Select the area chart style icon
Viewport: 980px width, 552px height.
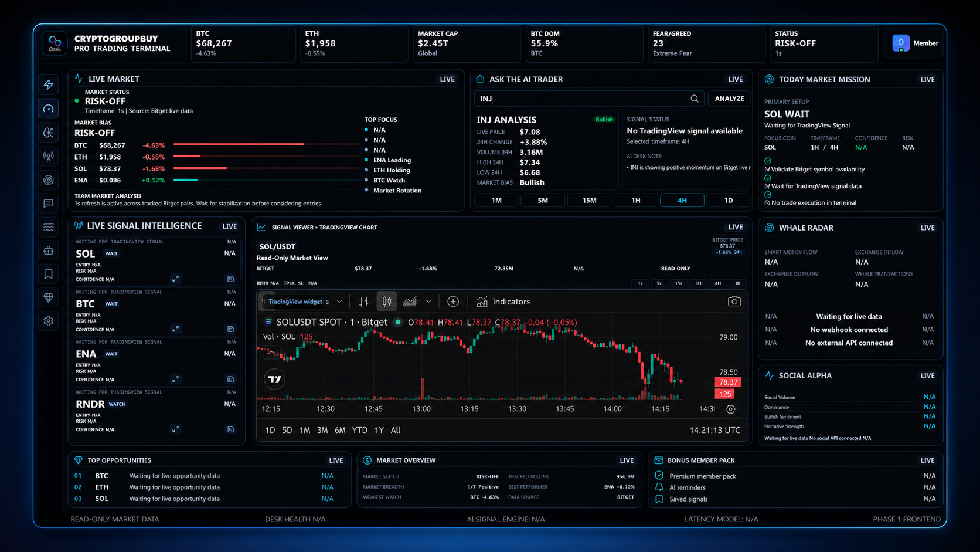pos(410,302)
